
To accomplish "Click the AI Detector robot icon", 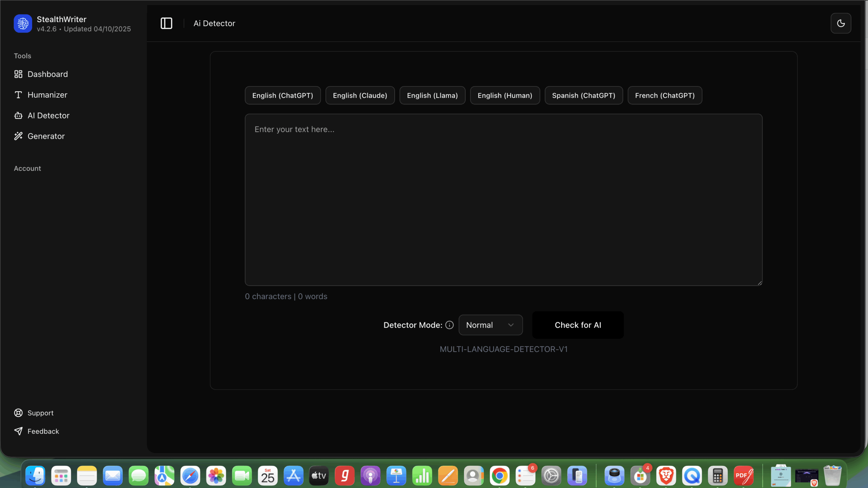I will click(18, 116).
